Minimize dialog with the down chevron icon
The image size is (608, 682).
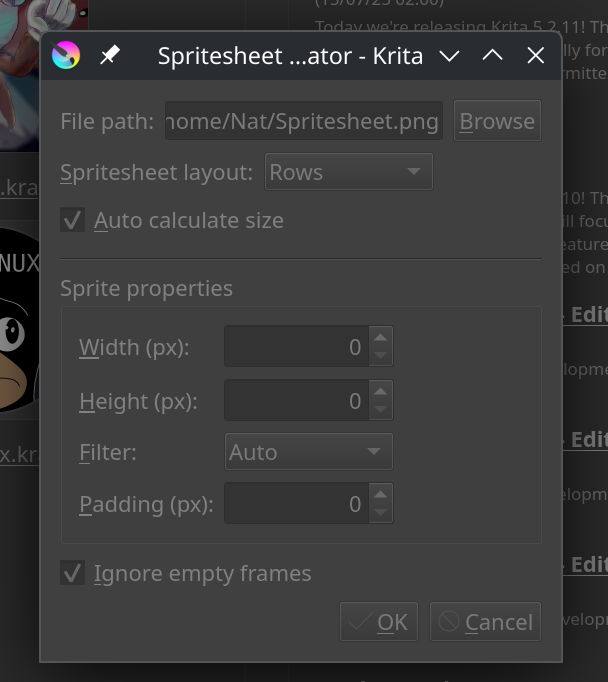(449, 56)
